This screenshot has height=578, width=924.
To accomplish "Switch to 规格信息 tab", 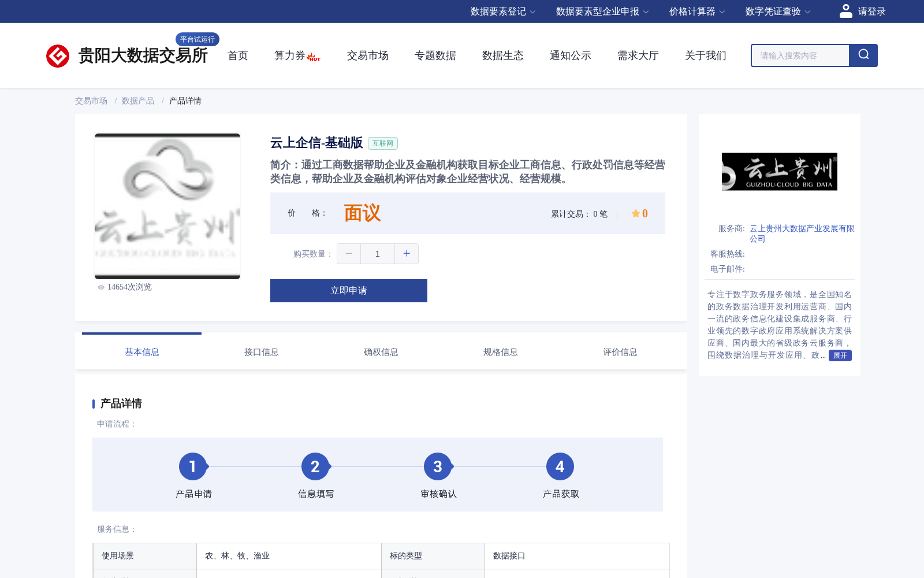I will (x=501, y=352).
